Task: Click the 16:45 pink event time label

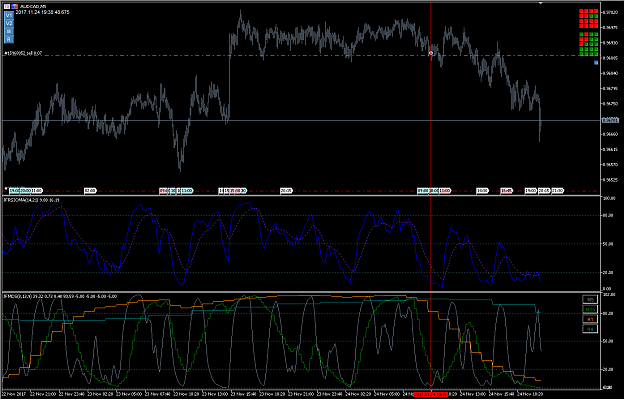Action: click(507, 191)
